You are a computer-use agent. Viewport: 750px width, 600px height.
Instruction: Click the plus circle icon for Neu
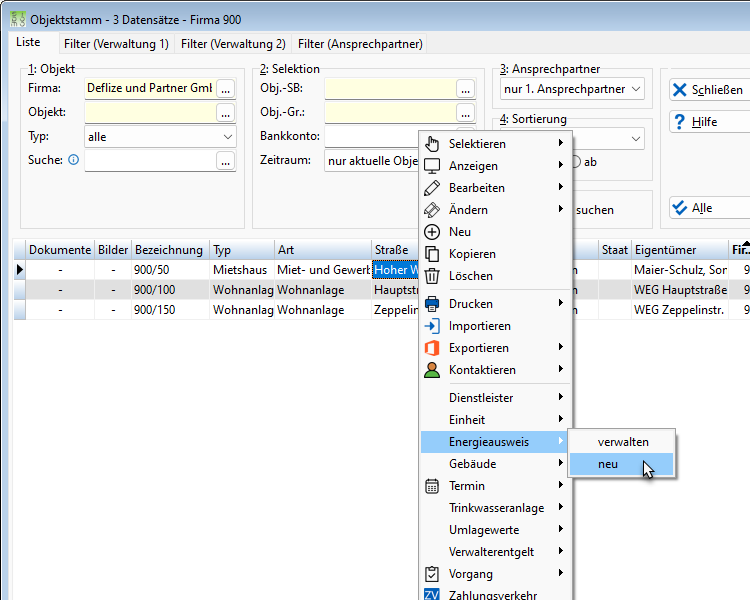(432, 232)
